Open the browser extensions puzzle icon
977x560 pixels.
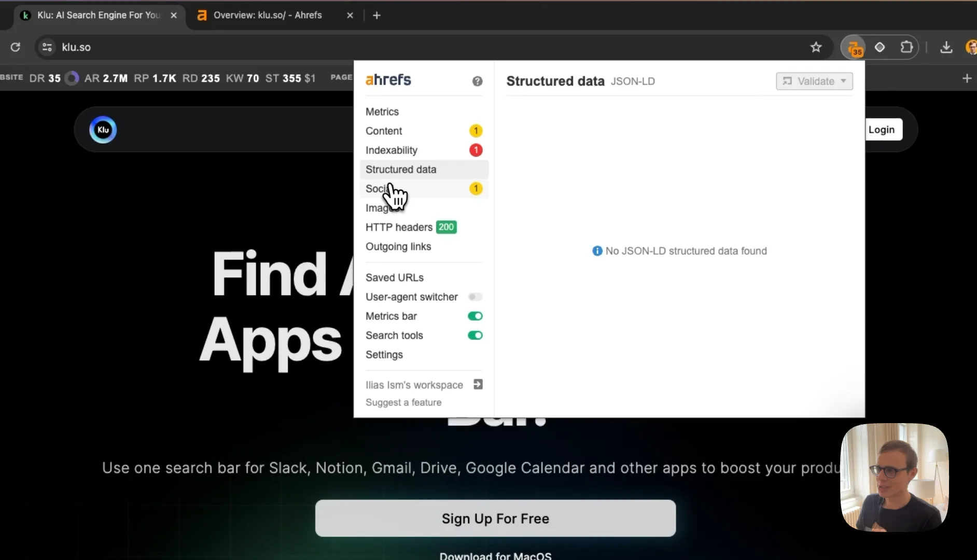(x=906, y=47)
